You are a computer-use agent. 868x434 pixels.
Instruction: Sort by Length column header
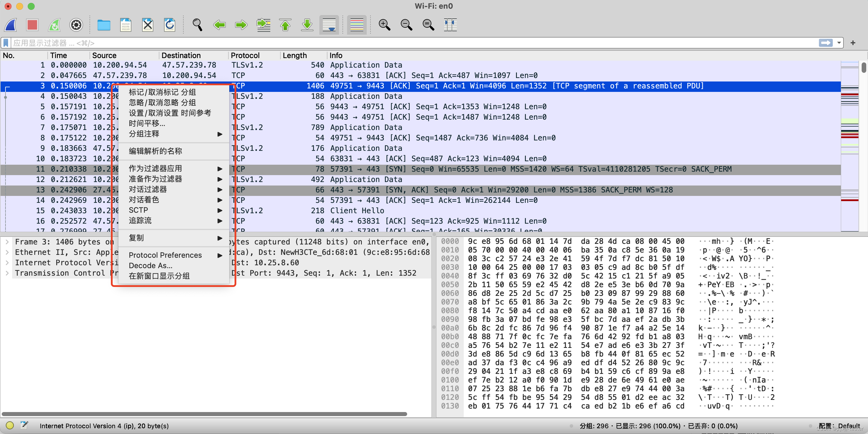(x=303, y=55)
